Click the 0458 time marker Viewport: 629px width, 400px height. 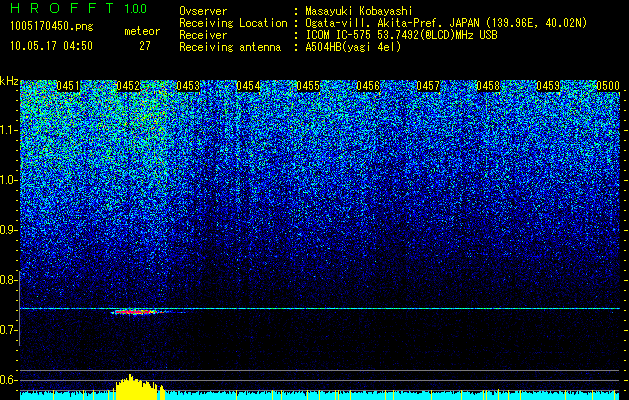click(x=488, y=86)
